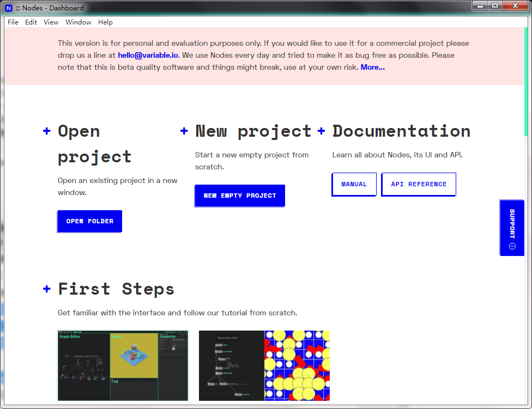Click the vertical scrollbar thumb

[526, 81]
